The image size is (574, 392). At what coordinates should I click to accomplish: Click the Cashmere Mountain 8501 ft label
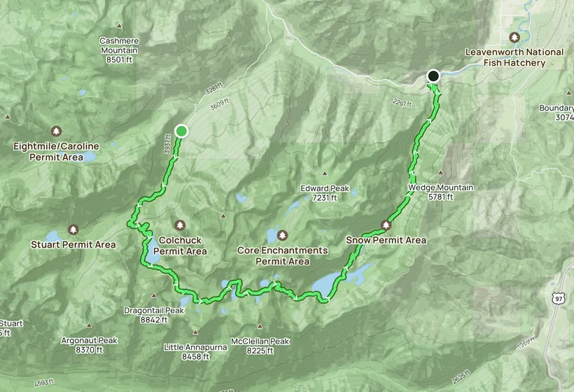click(x=119, y=50)
